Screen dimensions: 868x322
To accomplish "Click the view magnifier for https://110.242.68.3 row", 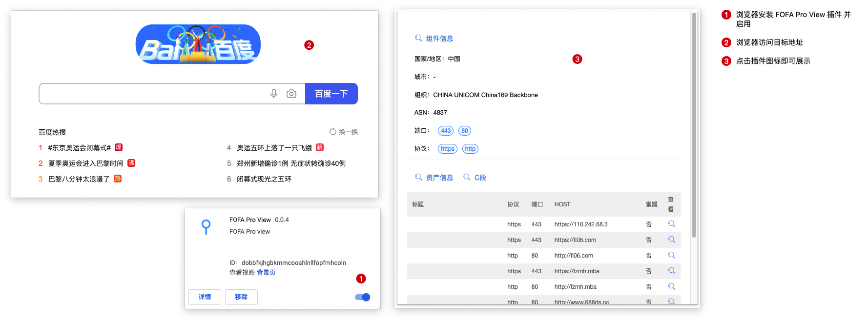I will [671, 224].
